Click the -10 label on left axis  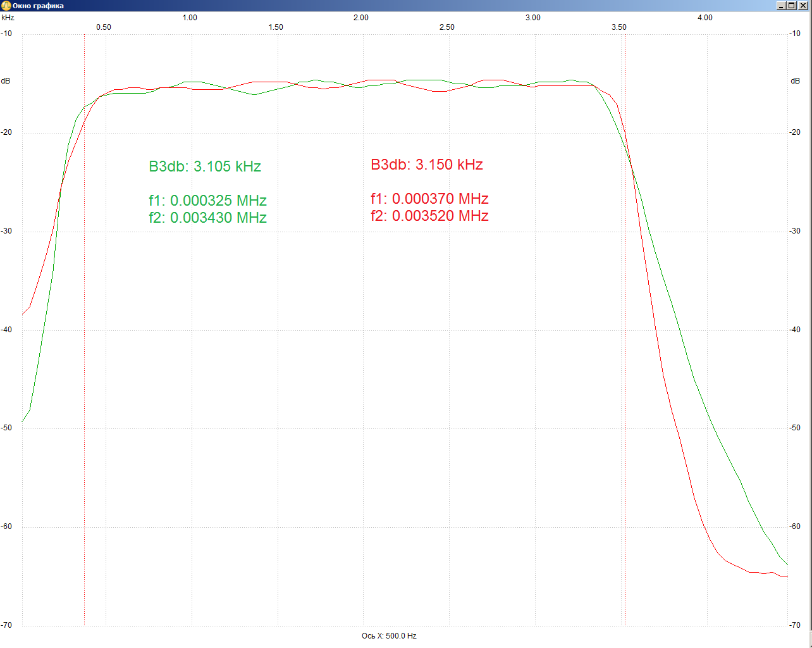coord(6,34)
